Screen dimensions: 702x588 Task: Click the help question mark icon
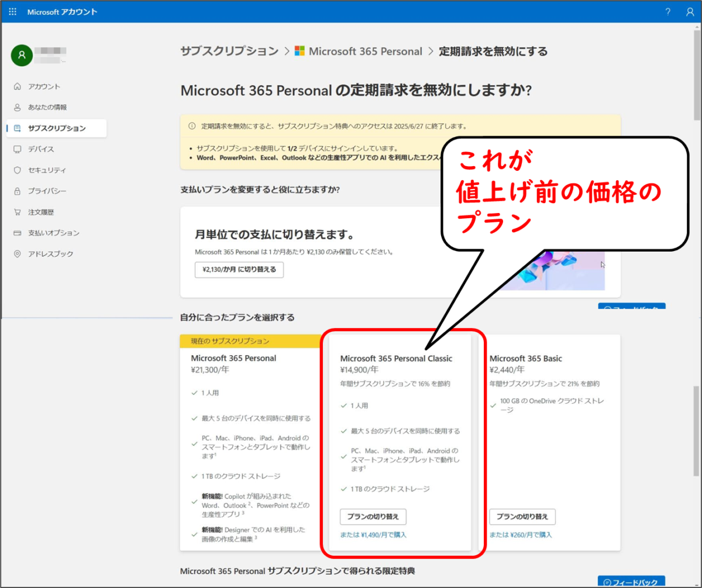(x=667, y=11)
